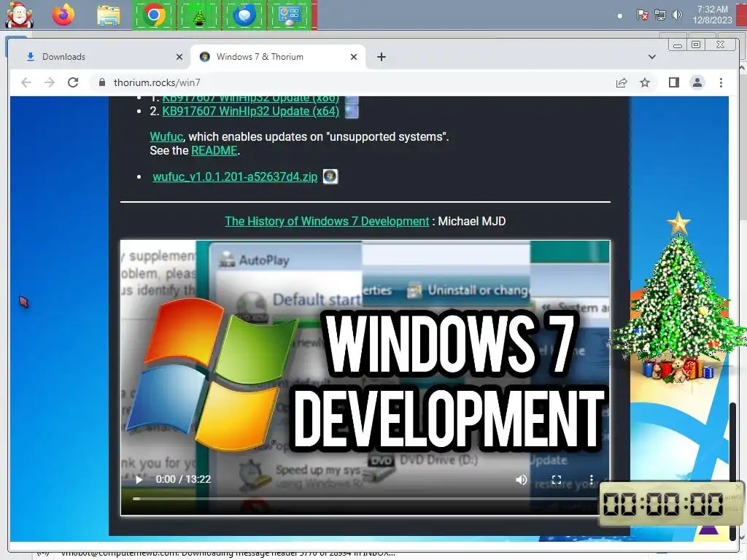Close the Windows 7 & Thorium tab

pyautogui.click(x=354, y=57)
